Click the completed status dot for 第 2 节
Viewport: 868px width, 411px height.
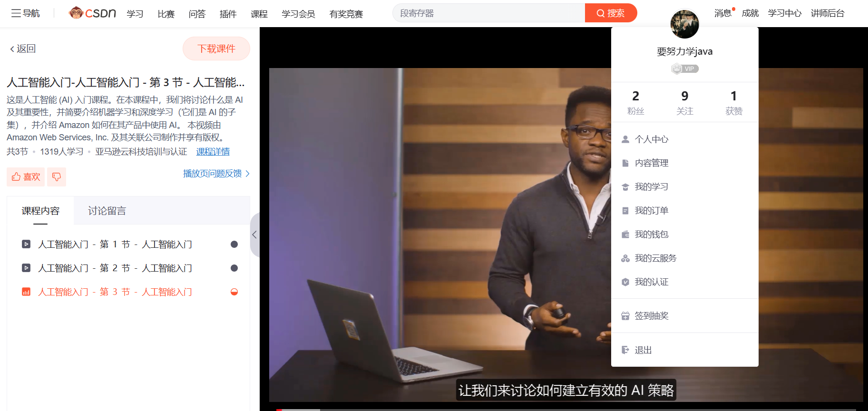coord(234,268)
